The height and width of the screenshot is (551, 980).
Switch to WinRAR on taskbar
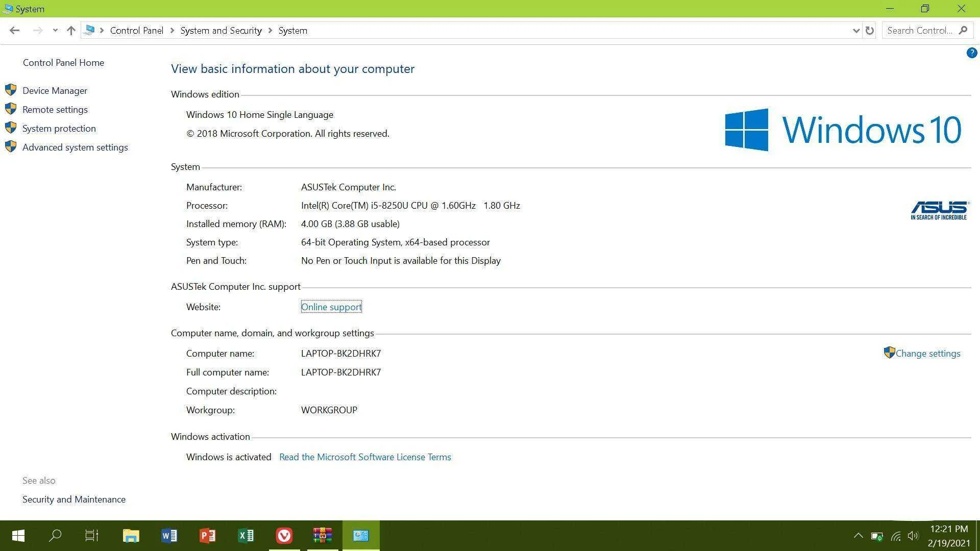tap(323, 536)
